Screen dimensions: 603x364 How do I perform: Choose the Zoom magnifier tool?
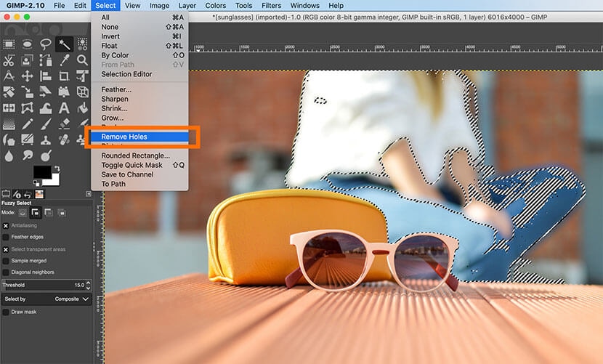pyautogui.click(x=83, y=60)
